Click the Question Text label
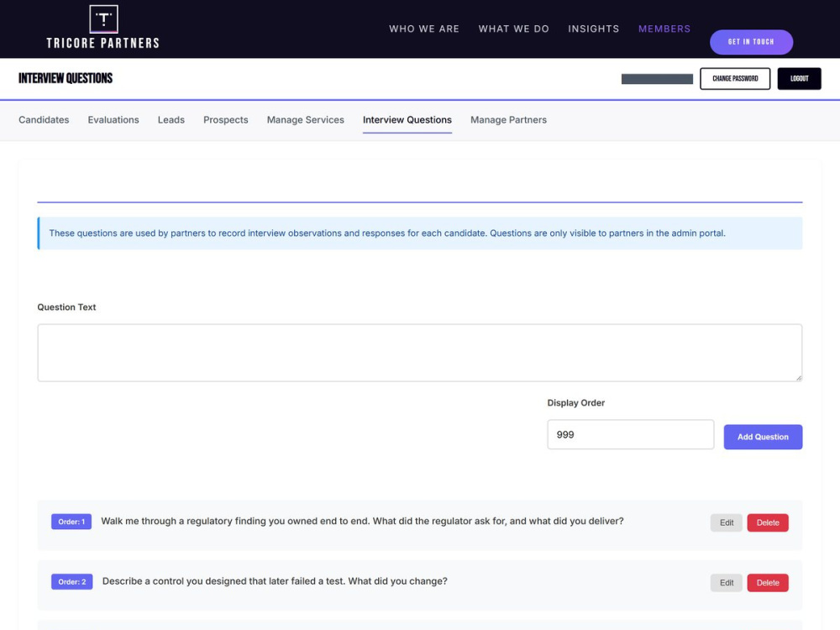The width and height of the screenshot is (840, 630). pyautogui.click(x=66, y=307)
